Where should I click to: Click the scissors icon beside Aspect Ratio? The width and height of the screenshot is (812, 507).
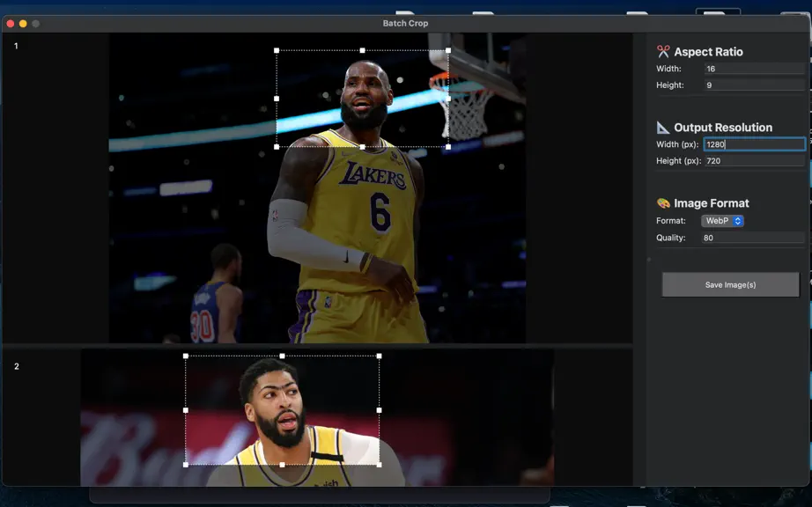pos(663,51)
